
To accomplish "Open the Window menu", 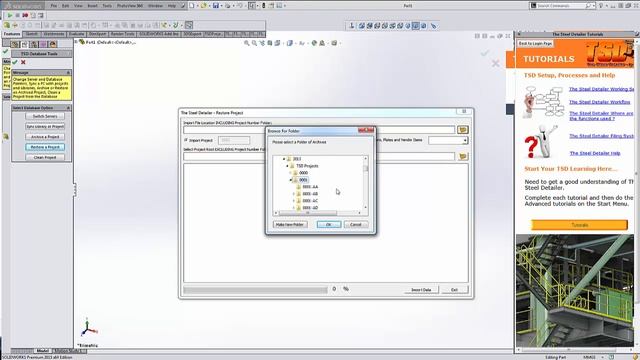I will coord(155,6).
